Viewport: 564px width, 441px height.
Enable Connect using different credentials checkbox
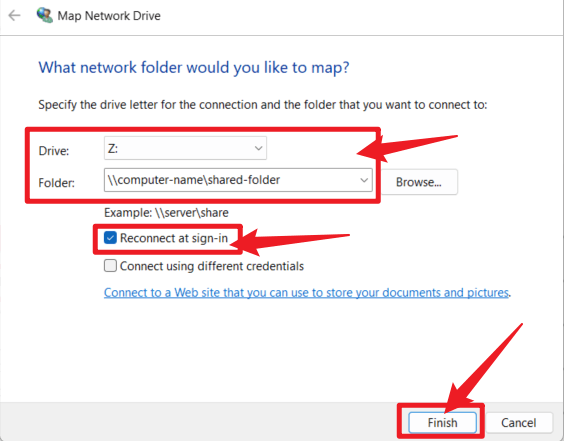click(x=110, y=266)
